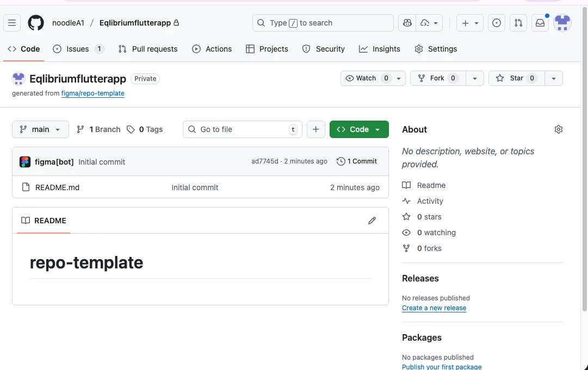The width and height of the screenshot is (588, 370).
Task: Open the Issues tab
Action: [x=78, y=49]
